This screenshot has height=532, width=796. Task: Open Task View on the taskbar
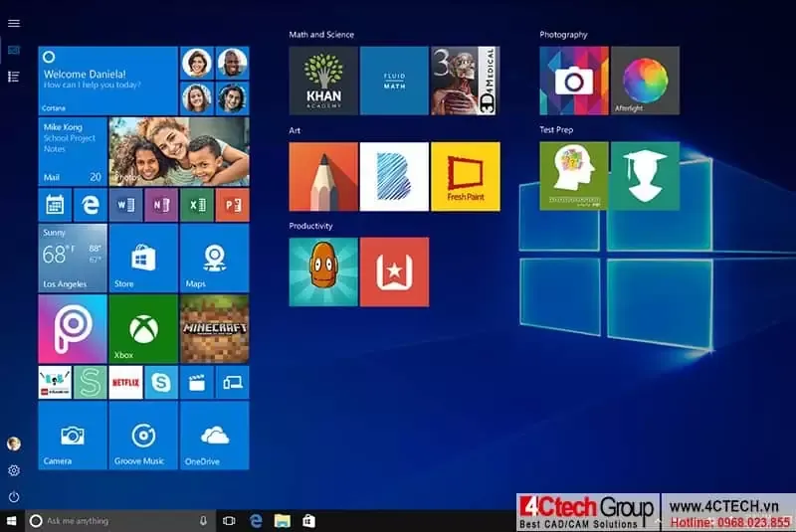pyautogui.click(x=229, y=521)
